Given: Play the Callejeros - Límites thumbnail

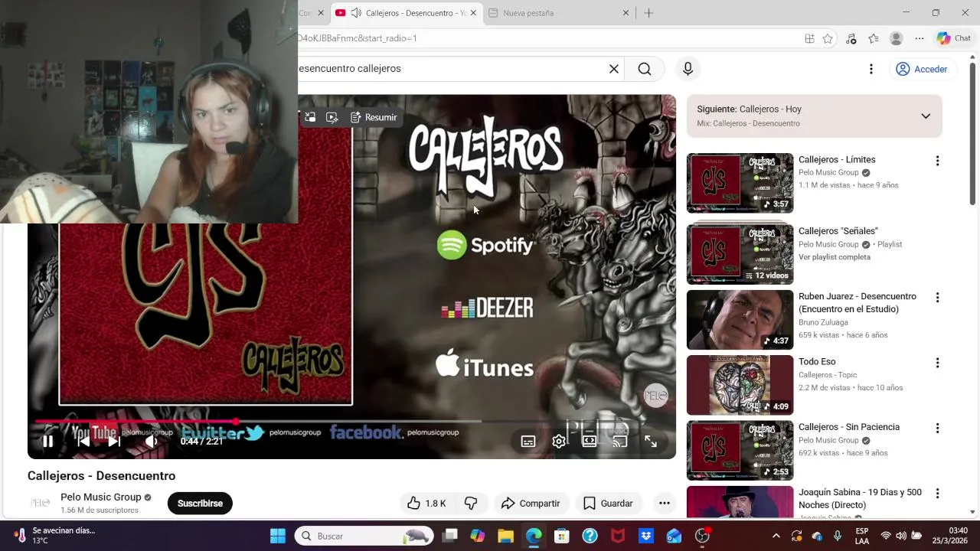Looking at the screenshot, I should coord(740,183).
